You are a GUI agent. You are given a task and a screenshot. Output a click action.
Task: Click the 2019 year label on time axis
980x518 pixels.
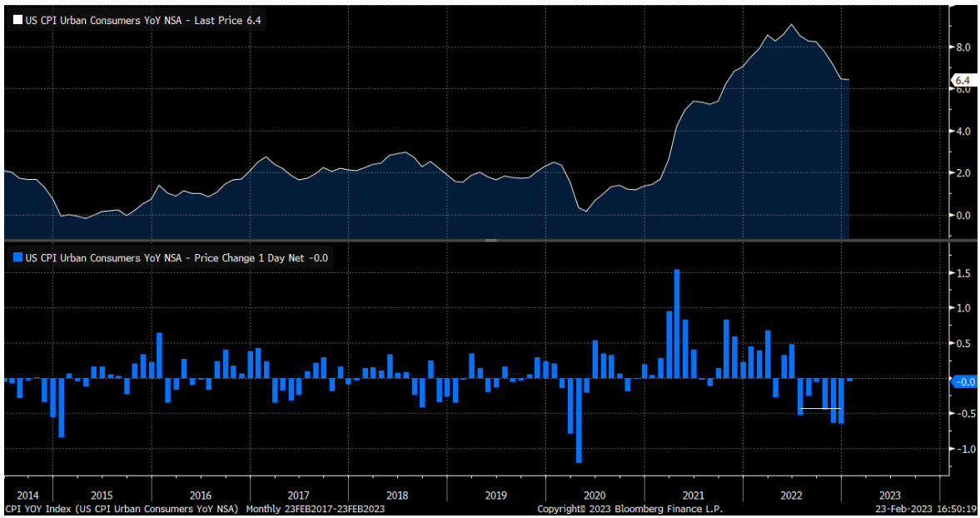(x=496, y=496)
